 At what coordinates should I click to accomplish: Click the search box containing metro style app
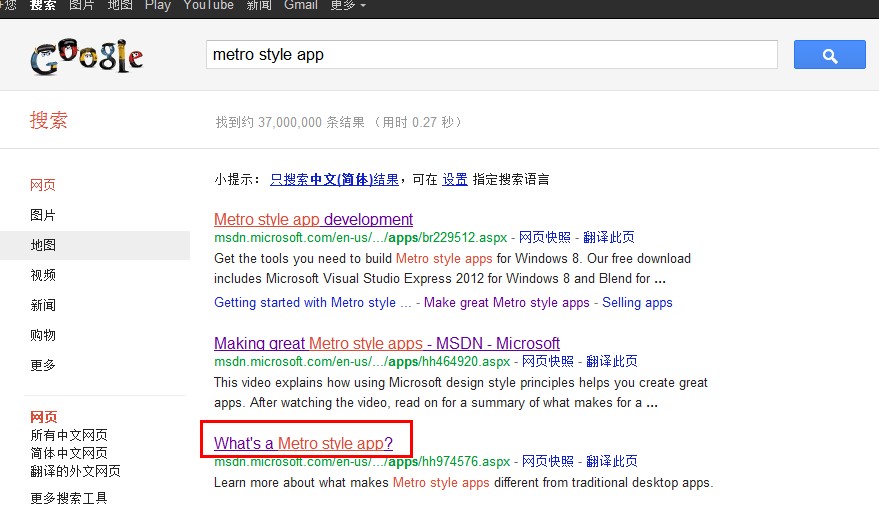click(492, 54)
